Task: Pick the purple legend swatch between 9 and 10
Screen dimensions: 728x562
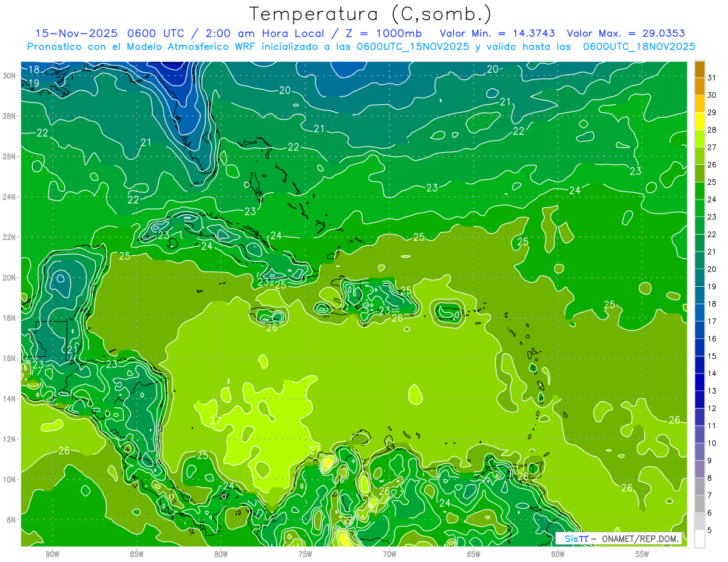Action: coord(699,452)
